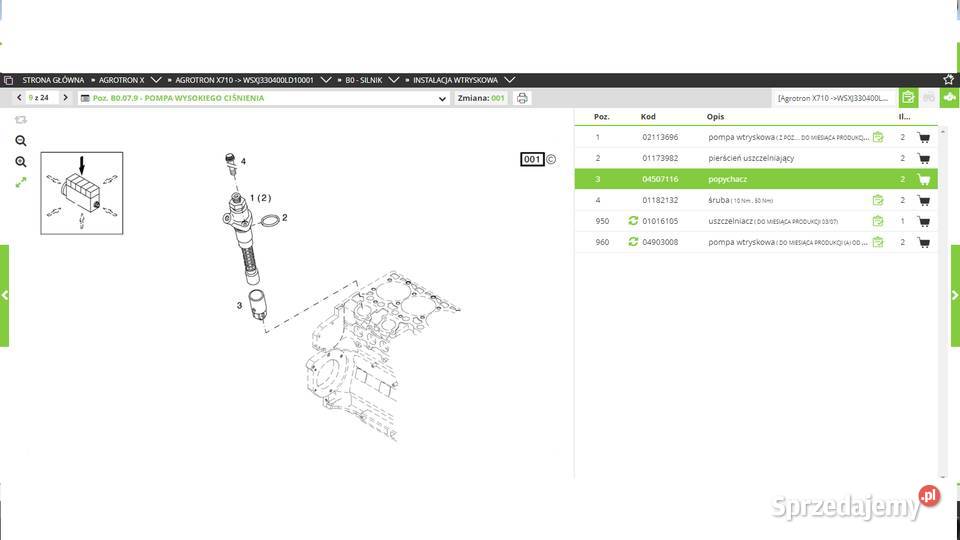Select B0 - SILNIK breadcrumb item
This screenshot has height=540, width=960.
tap(364, 80)
